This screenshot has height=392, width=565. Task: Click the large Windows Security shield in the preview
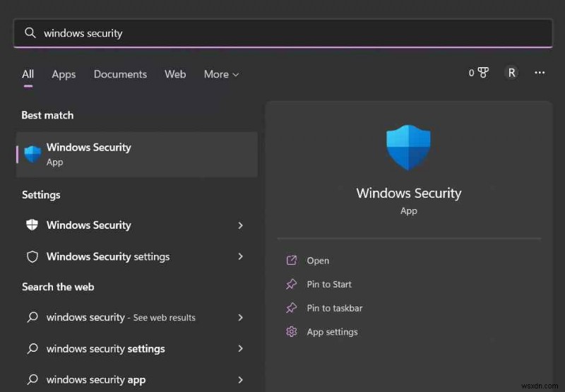click(408, 148)
